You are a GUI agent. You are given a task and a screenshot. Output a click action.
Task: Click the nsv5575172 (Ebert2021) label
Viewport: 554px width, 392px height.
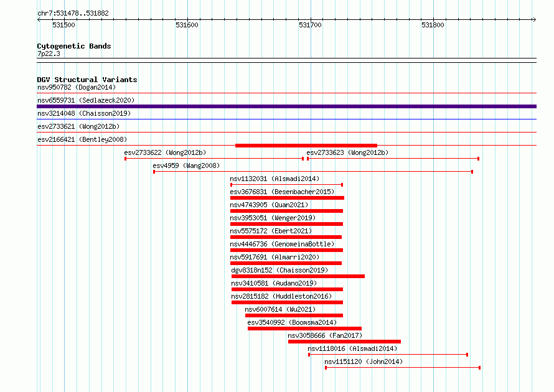pos(271,231)
